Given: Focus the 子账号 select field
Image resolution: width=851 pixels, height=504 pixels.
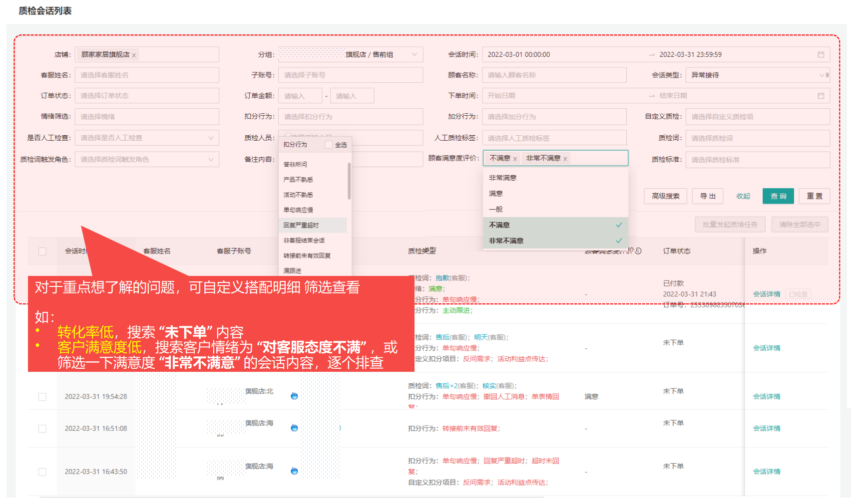Looking at the screenshot, I should [351, 75].
